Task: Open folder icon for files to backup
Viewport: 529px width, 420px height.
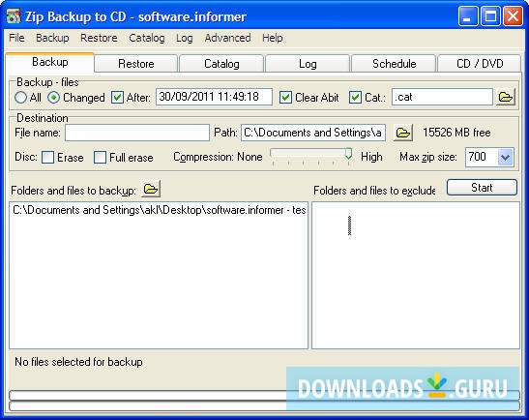Action: click(x=151, y=189)
